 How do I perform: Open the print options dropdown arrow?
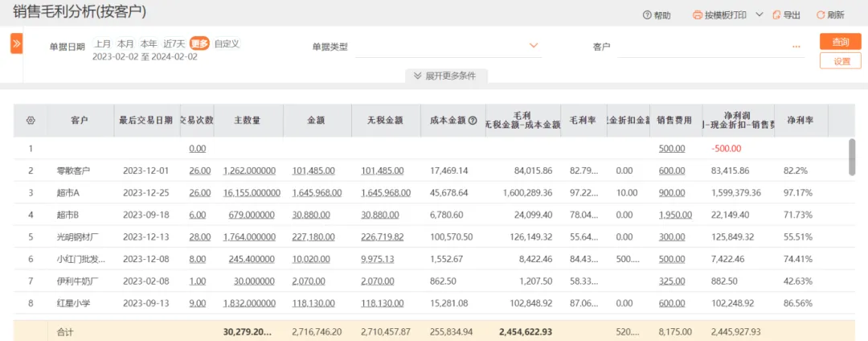[759, 14]
